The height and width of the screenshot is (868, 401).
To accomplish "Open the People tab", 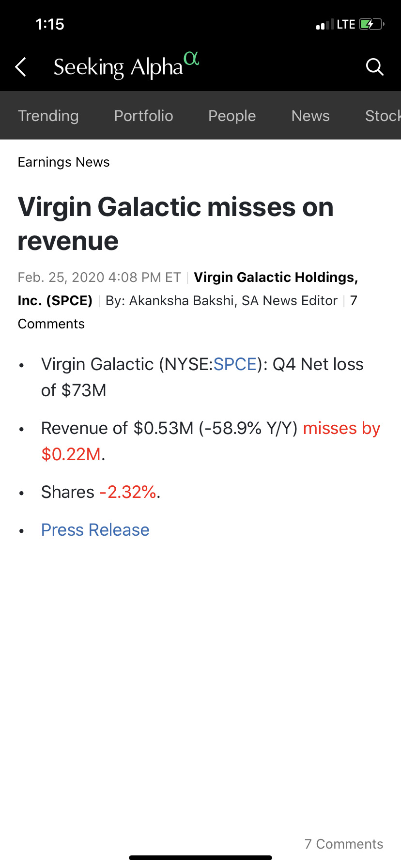I will pyautogui.click(x=232, y=116).
